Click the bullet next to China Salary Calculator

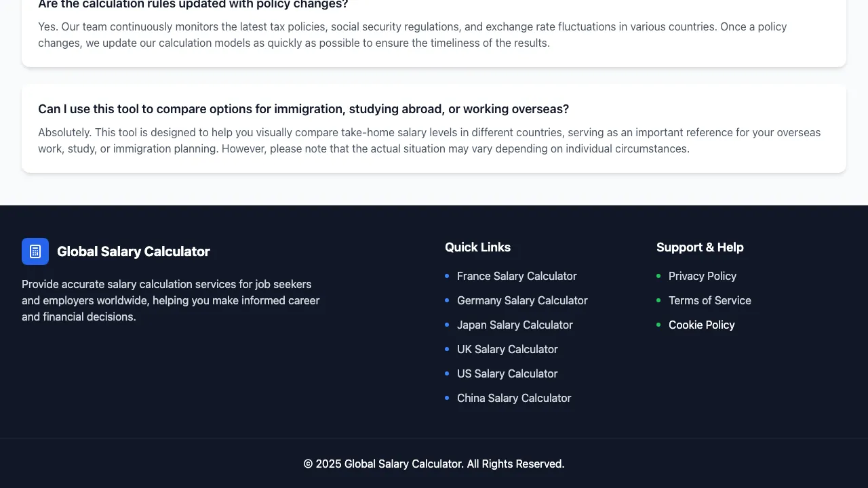tap(447, 398)
